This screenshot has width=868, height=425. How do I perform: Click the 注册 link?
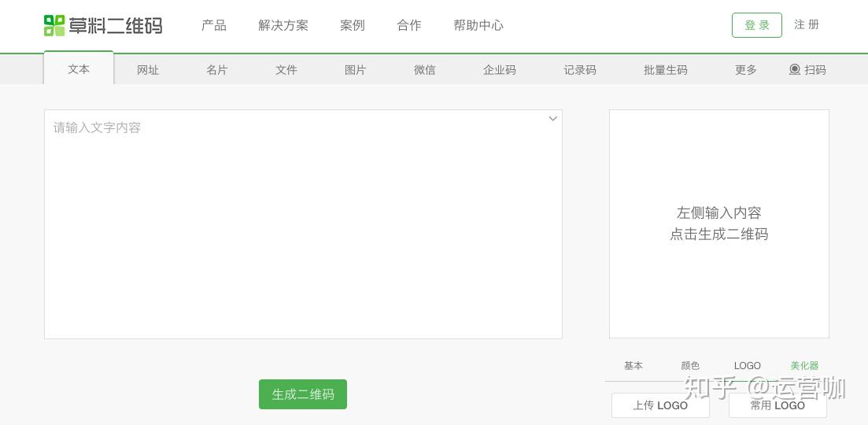pyautogui.click(x=806, y=25)
